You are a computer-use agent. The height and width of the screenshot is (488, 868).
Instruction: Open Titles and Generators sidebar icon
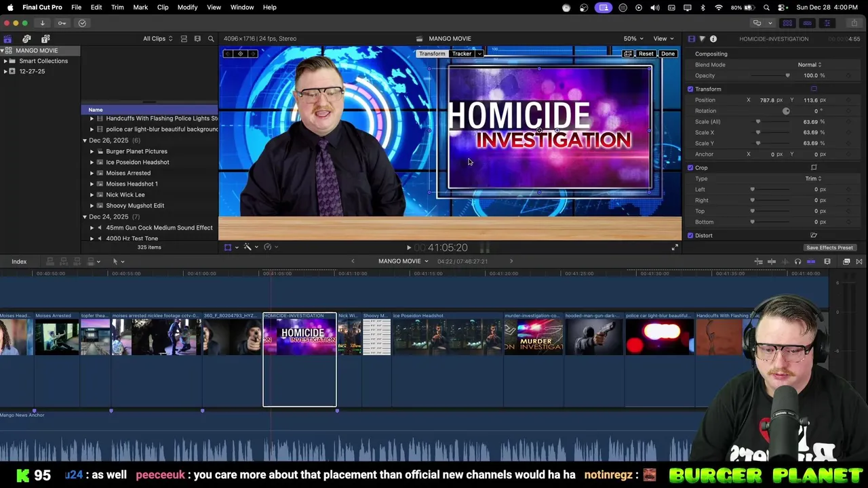point(45,39)
